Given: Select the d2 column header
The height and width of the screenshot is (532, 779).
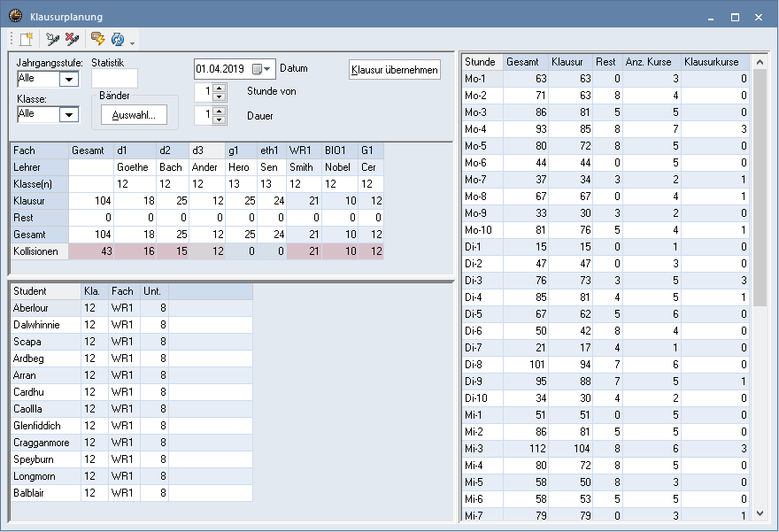Looking at the screenshot, I should click(173, 150).
